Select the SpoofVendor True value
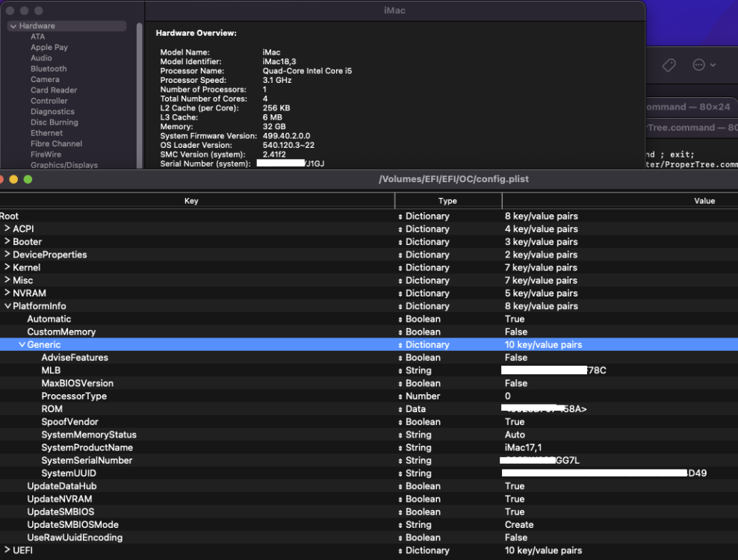Screen dimensions: 738x560 (x=515, y=422)
